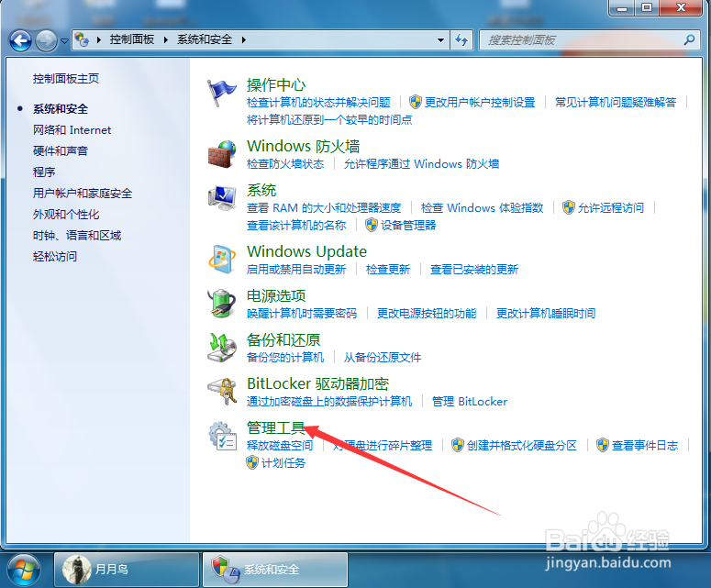Expand arrow between 控制面板 and 系统和安全

click(165, 39)
